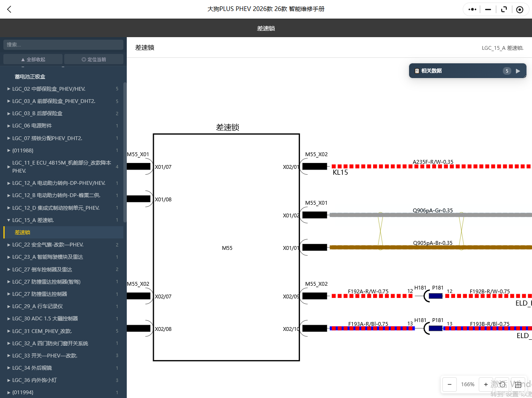Click wire label Q906pA-Gr-0.35
This screenshot has height=398, width=532.
pos(433,210)
